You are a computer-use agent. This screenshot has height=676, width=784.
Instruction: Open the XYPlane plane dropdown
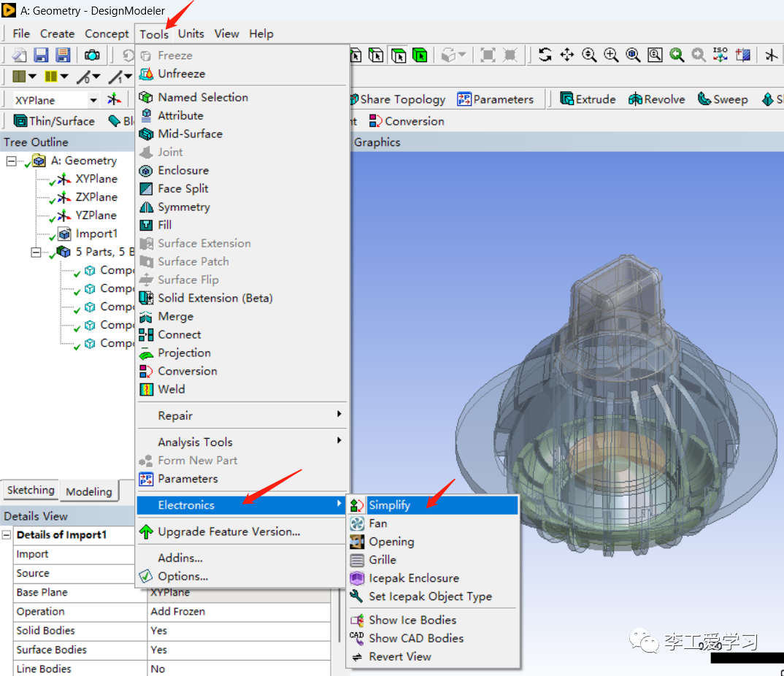click(93, 100)
